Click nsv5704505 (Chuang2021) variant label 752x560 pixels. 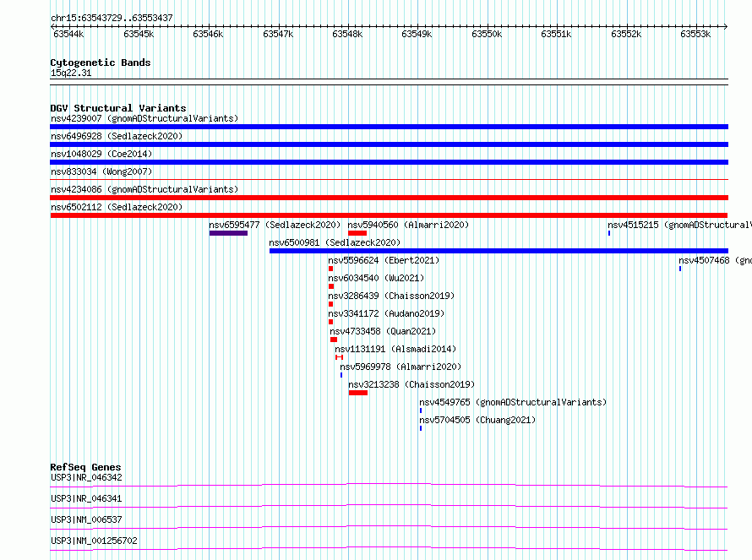point(477,420)
